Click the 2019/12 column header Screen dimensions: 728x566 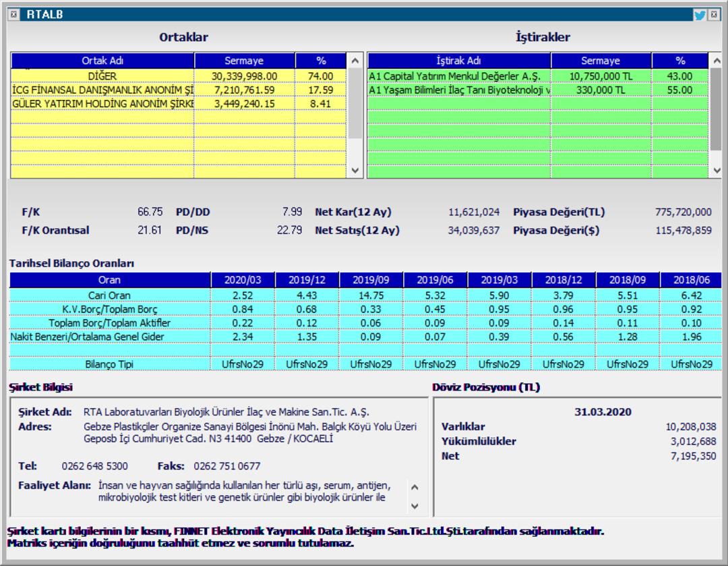307,280
